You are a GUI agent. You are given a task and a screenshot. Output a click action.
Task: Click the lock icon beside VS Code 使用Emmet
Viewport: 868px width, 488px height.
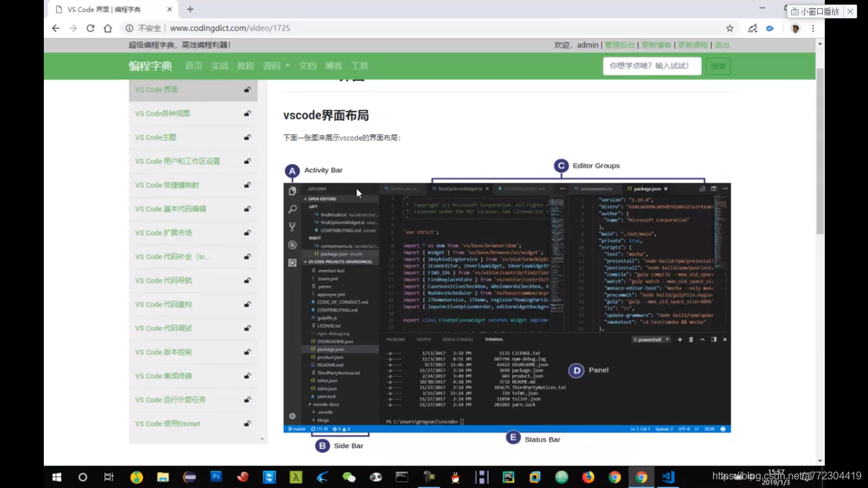(247, 424)
